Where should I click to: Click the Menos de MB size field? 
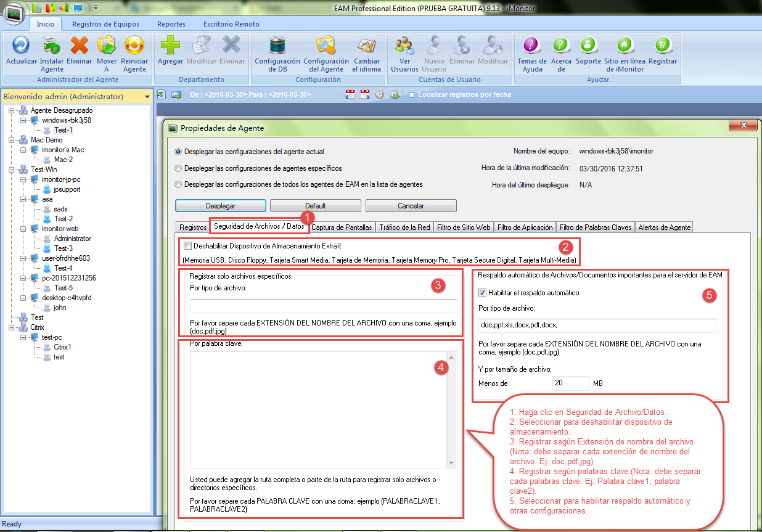tap(570, 383)
